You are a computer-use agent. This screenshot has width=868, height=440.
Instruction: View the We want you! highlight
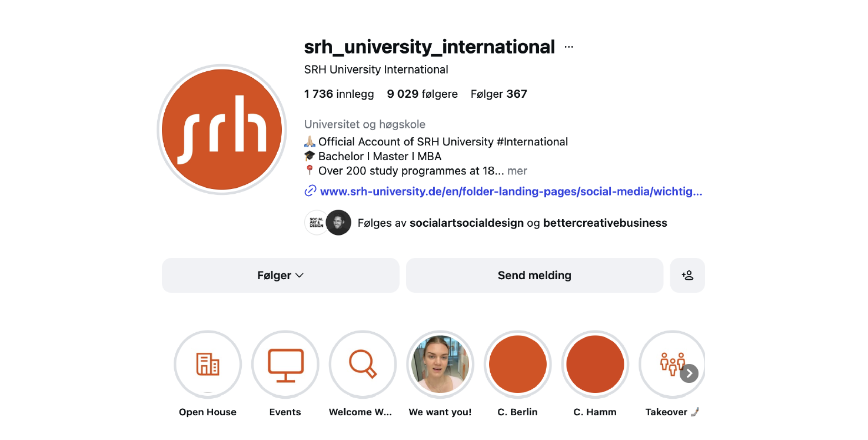tap(440, 365)
